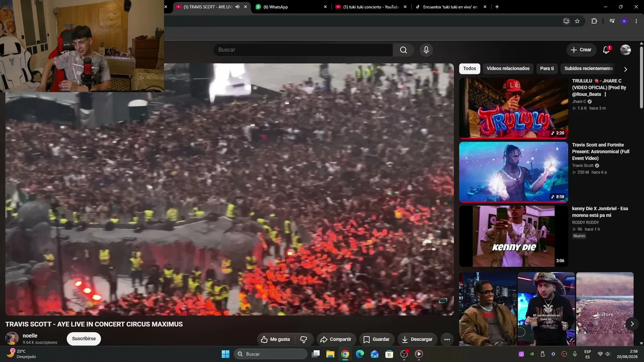Image resolution: width=644 pixels, height=362 pixels.
Task: Open the noelle channel name link
Action: point(30,336)
